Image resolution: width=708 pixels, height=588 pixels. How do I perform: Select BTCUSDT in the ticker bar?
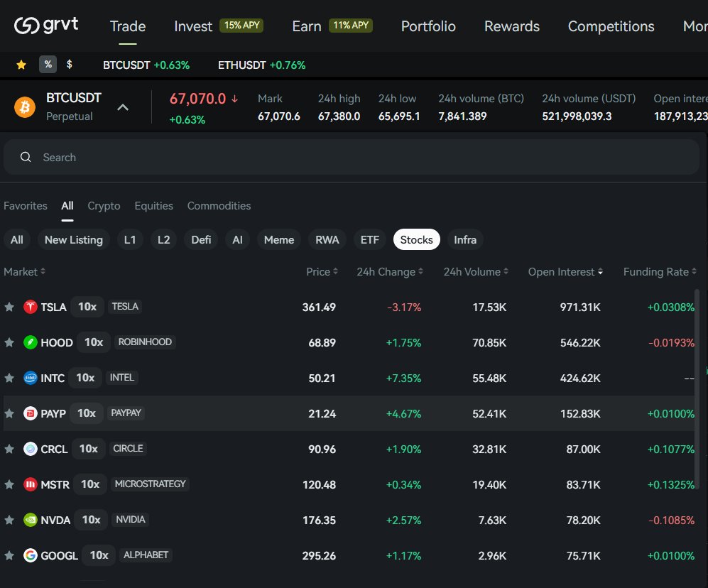146,65
